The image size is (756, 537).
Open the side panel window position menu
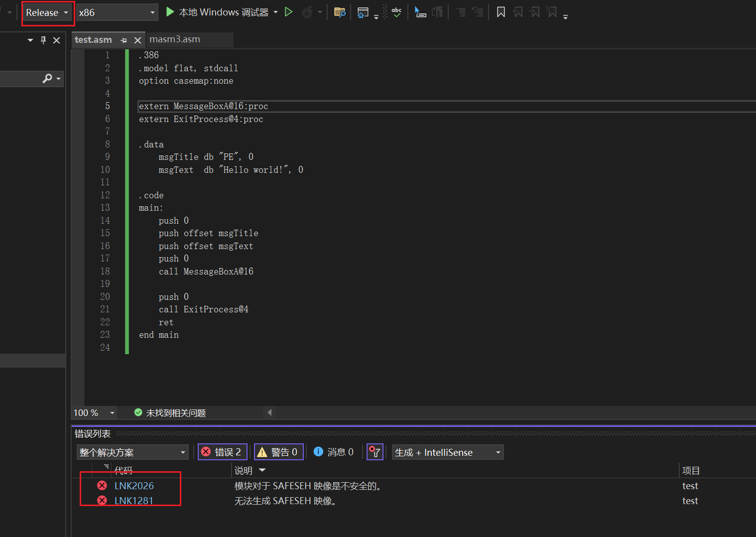[x=30, y=40]
